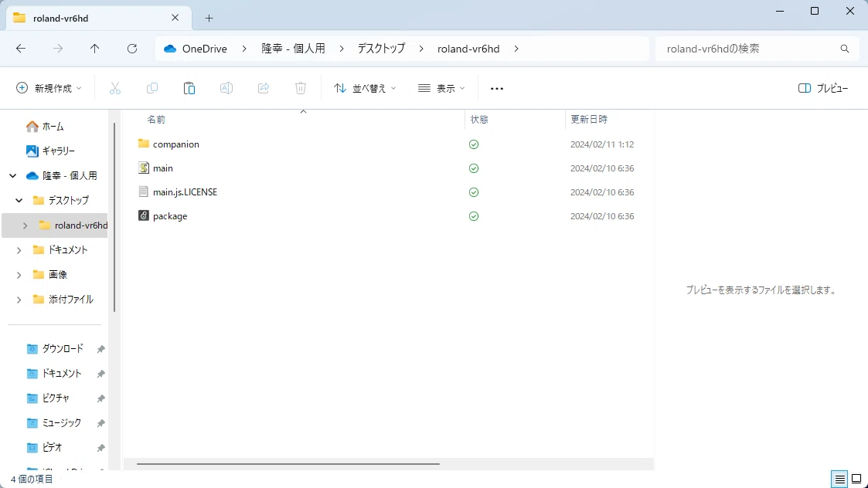
Task: Click date 2024/02/11 1:12 of companion
Action: tap(602, 144)
